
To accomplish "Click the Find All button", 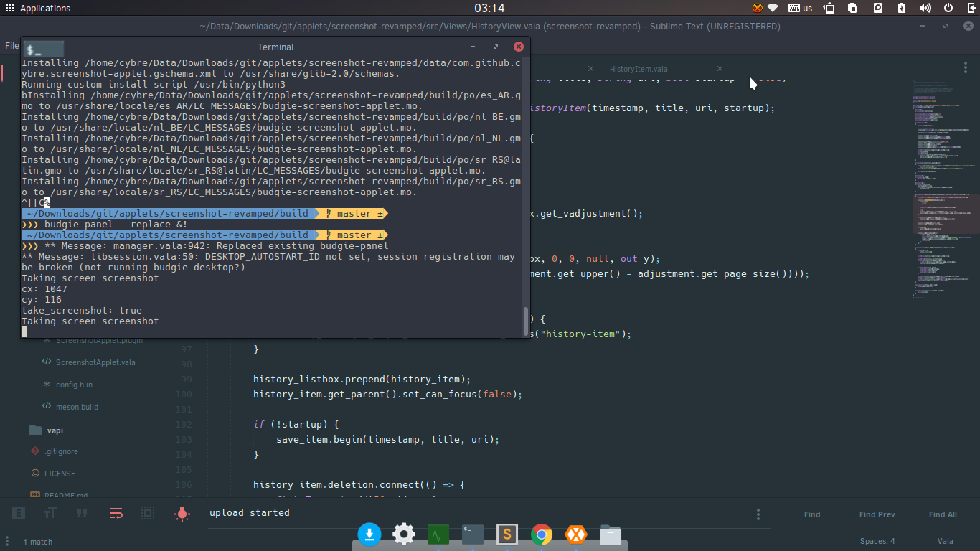I will click(943, 514).
